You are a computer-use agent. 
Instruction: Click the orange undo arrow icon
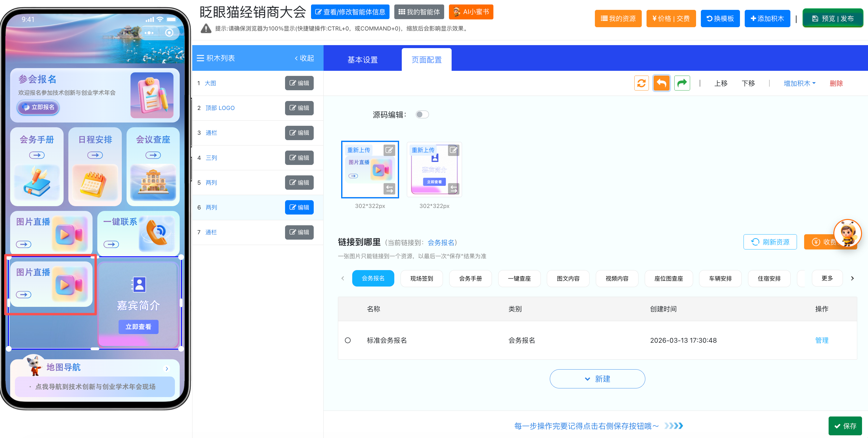coord(661,83)
